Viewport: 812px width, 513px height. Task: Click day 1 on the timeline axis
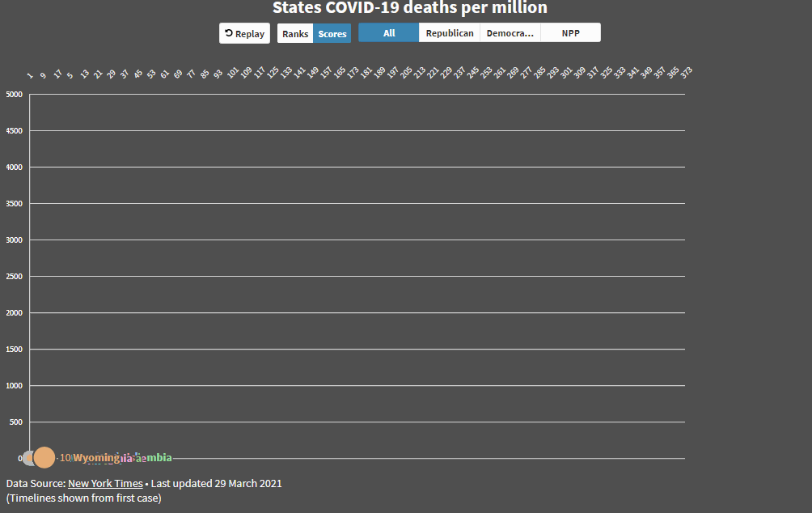[x=30, y=74]
